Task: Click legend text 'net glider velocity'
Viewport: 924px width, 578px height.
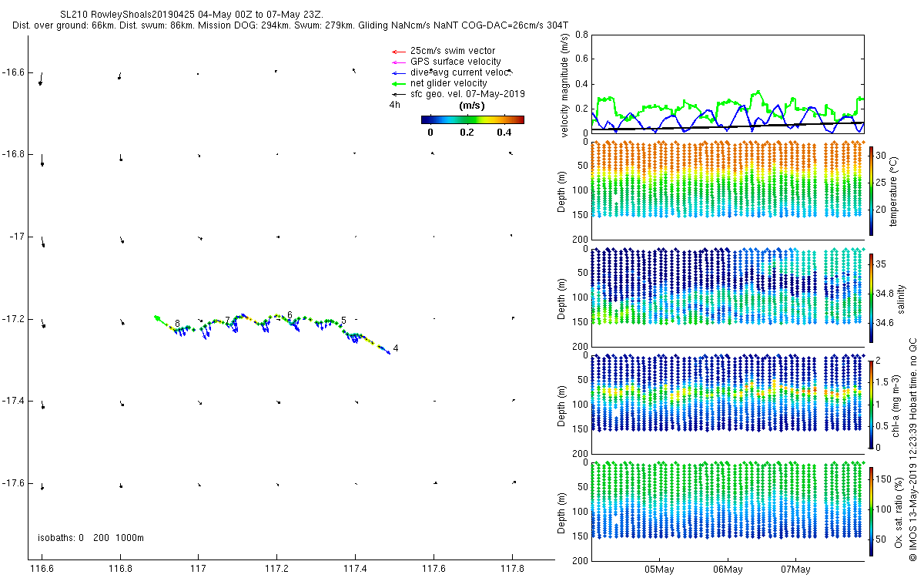Action: [448, 83]
